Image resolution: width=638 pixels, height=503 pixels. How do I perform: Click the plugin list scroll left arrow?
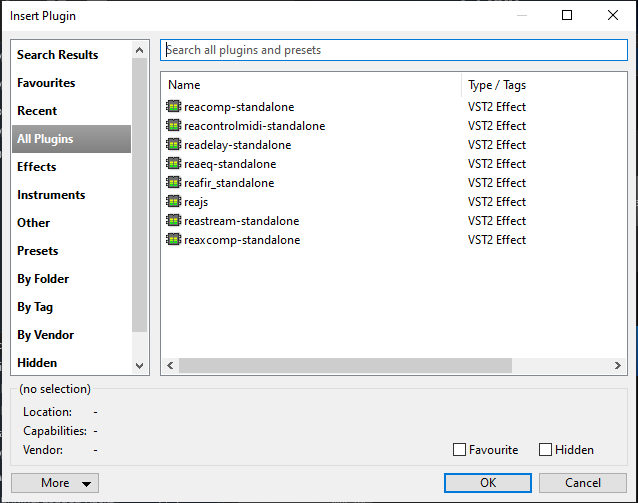[x=170, y=365]
